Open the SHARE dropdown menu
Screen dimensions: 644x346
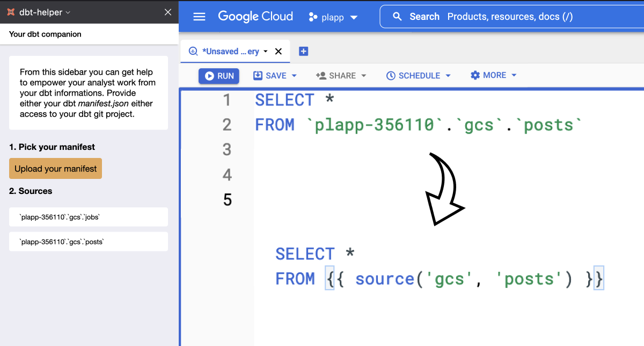(x=363, y=76)
